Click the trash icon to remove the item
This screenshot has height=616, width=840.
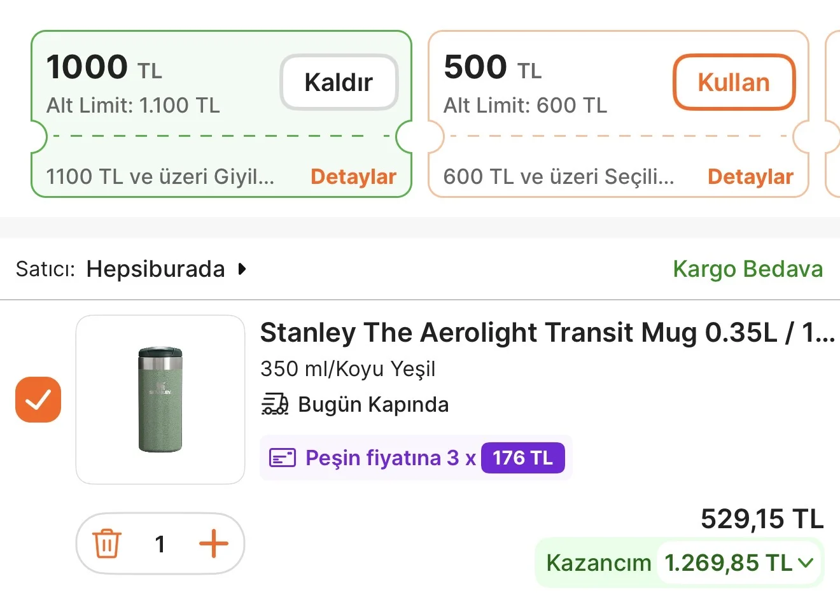pos(107,543)
